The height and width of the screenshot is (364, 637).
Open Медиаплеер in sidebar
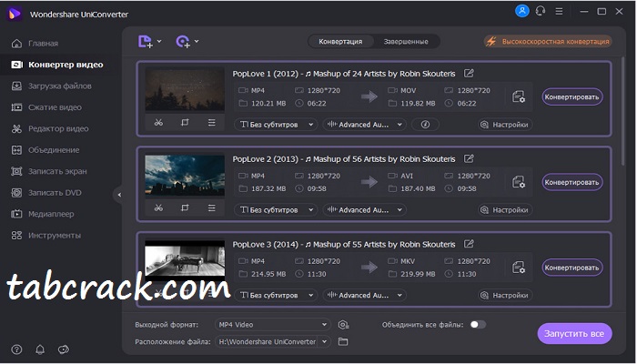coord(43,214)
